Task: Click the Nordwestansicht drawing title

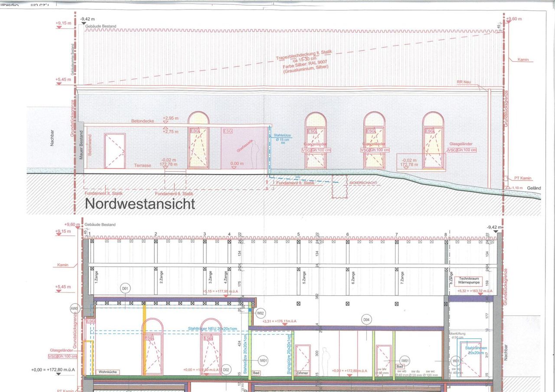Action: [x=139, y=203]
